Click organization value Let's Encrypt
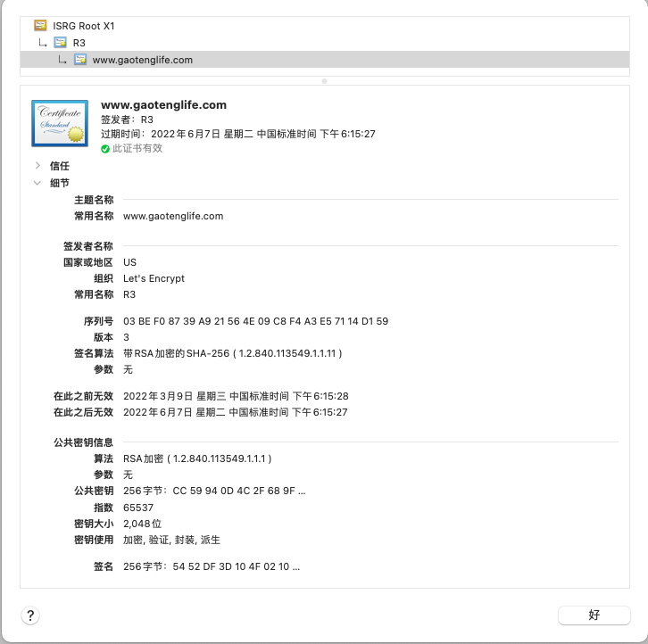 pyautogui.click(x=154, y=278)
